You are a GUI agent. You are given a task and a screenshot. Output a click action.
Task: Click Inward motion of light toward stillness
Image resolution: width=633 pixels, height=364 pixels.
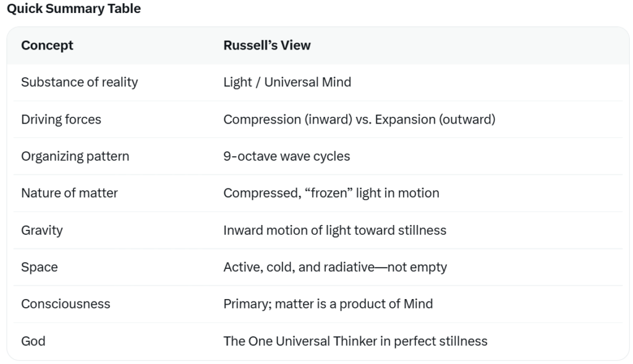click(334, 230)
